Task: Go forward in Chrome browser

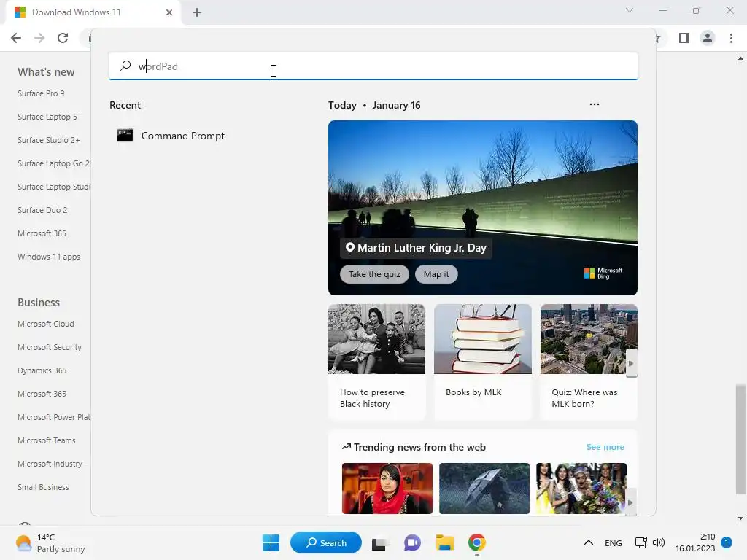Action: tap(39, 38)
